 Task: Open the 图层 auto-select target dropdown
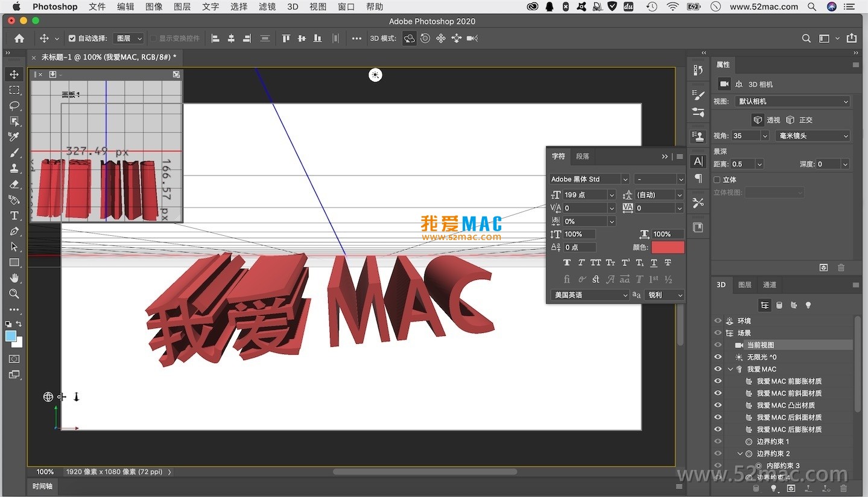tap(128, 38)
